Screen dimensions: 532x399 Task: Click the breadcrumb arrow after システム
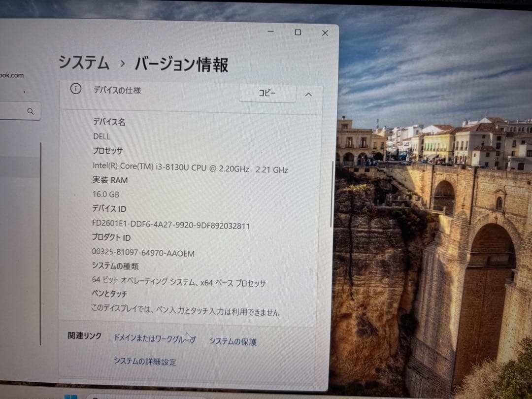[x=122, y=63]
